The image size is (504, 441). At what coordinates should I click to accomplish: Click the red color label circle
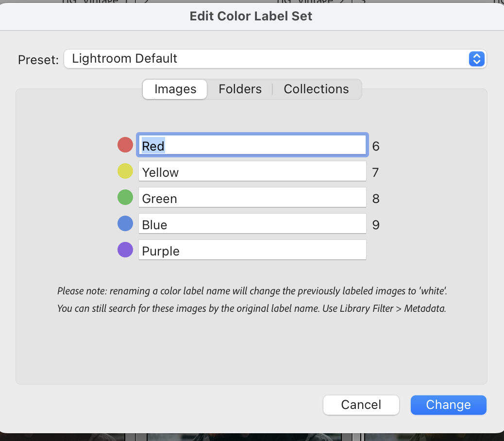click(125, 144)
